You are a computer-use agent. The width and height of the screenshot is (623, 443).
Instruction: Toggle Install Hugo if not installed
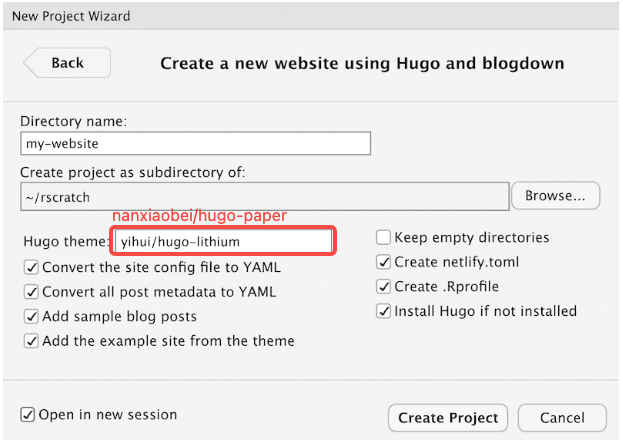pos(383,311)
